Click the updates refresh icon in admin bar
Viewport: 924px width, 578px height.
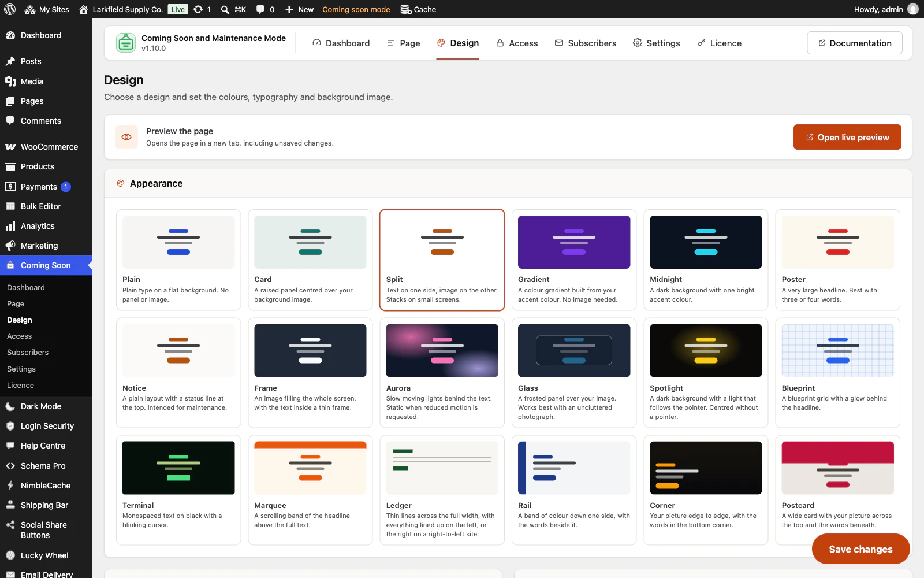pyautogui.click(x=198, y=9)
